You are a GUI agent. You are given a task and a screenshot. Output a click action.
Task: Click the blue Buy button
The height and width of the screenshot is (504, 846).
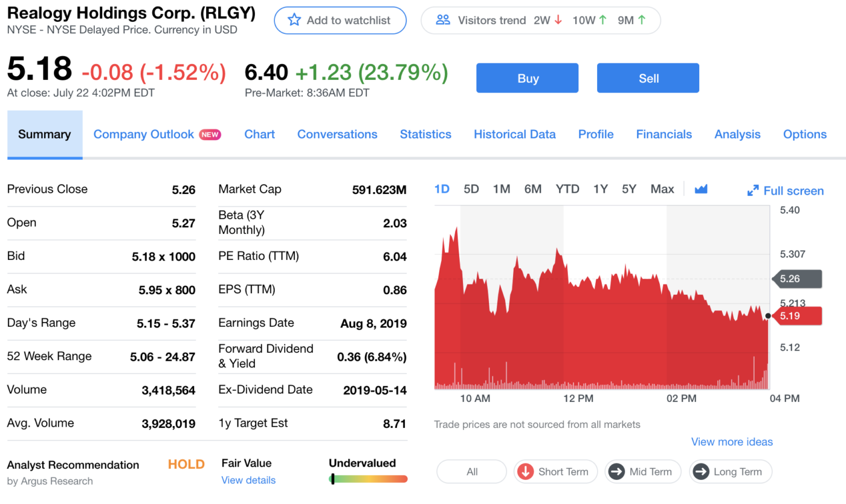pyautogui.click(x=528, y=78)
